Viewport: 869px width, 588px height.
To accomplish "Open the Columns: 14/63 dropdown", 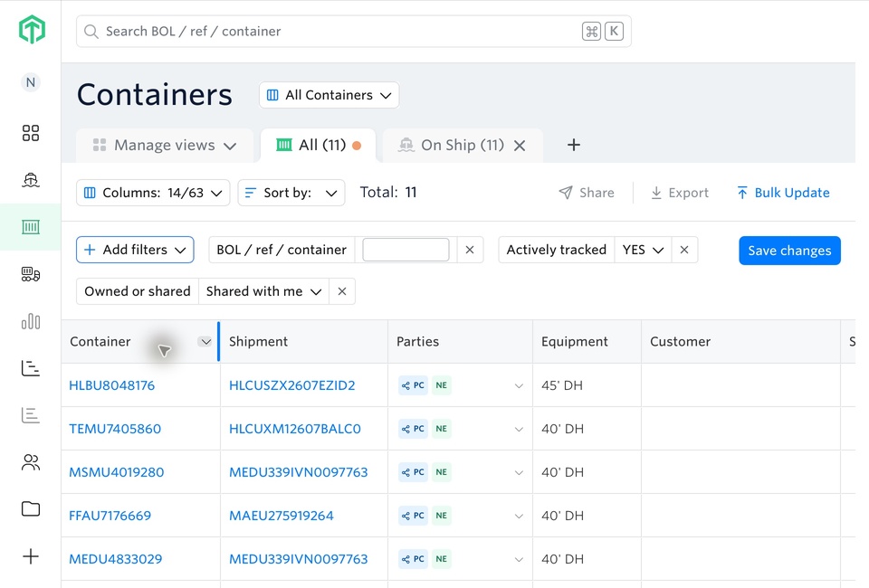I will pos(153,193).
